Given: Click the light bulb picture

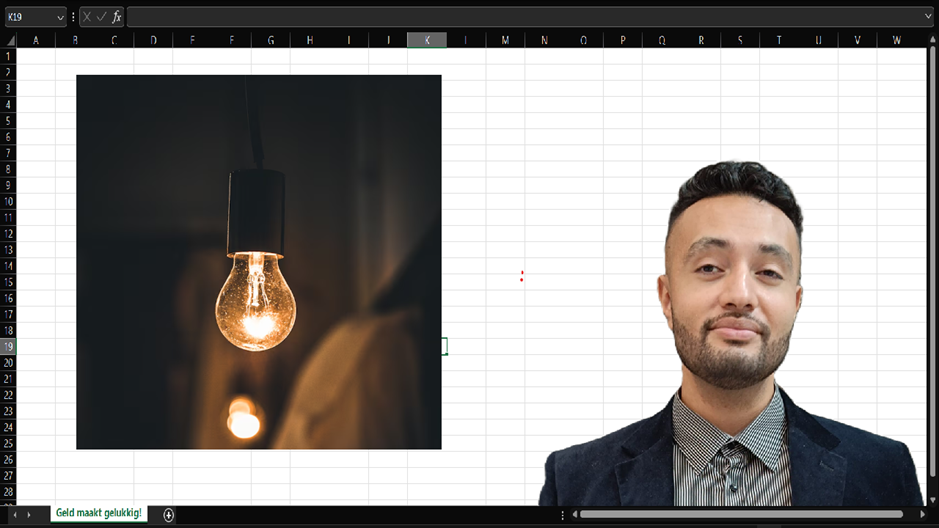Looking at the screenshot, I should click(258, 262).
